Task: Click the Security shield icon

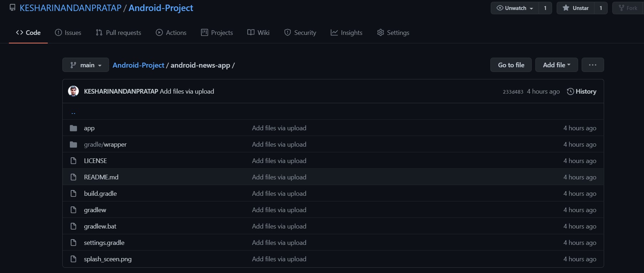Action: 288,33
